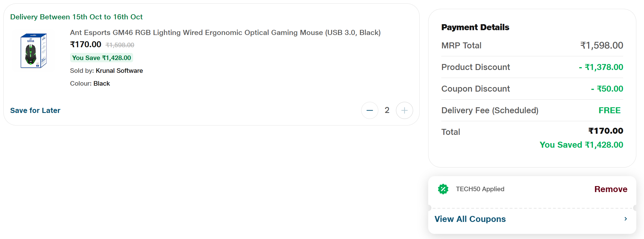Image resolution: width=644 pixels, height=239 pixels.
Task: Click the Product Discount amount
Action: 601,67
